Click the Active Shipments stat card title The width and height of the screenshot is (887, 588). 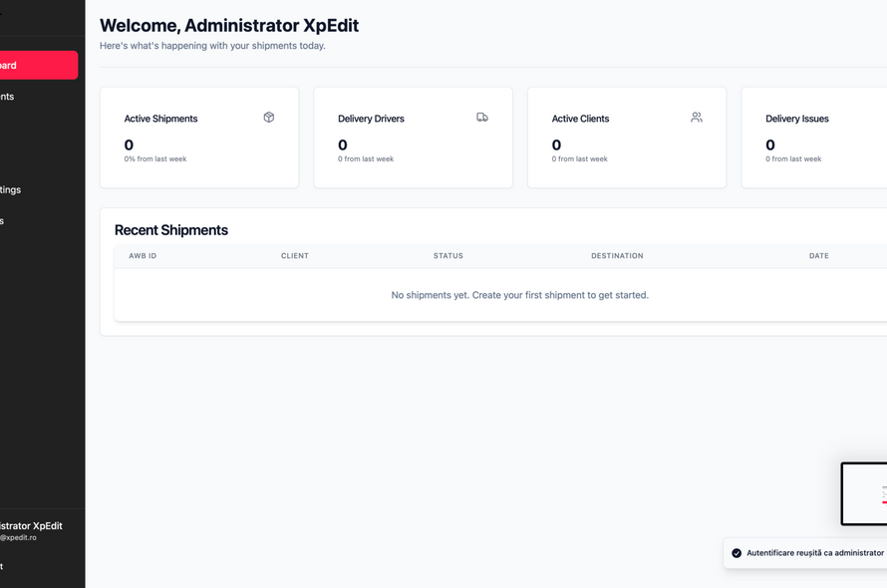tap(160, 119)
